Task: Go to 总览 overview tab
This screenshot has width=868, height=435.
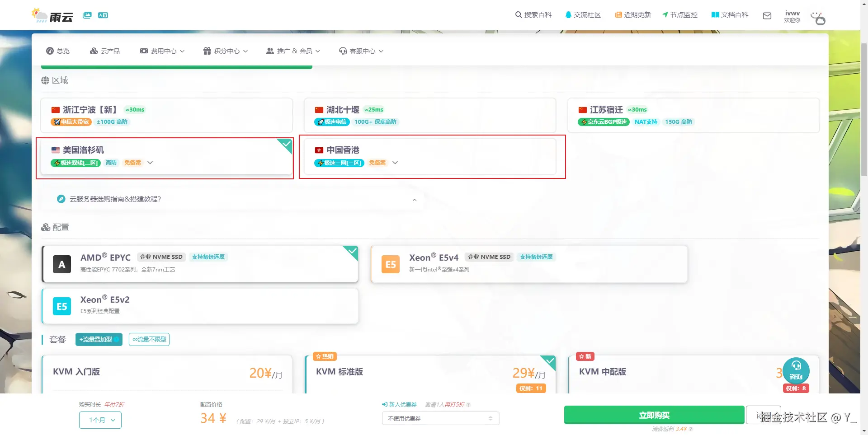Action: point(58,51)
